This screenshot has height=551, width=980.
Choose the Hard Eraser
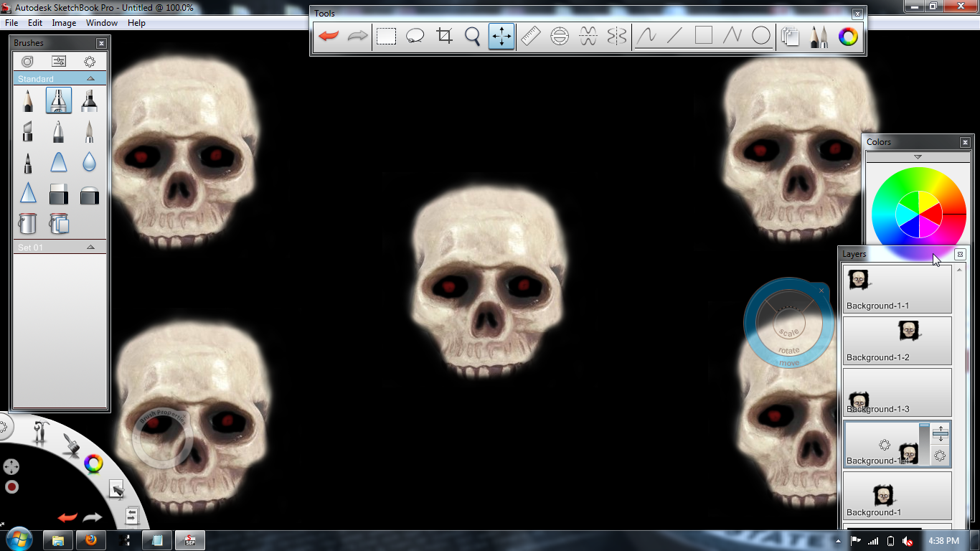(x=59, y=194)
